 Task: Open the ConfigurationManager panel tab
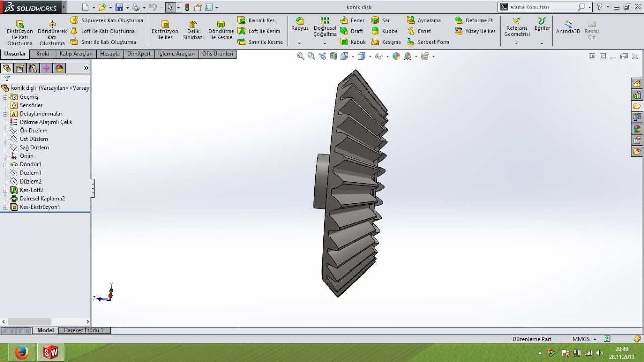33,68
